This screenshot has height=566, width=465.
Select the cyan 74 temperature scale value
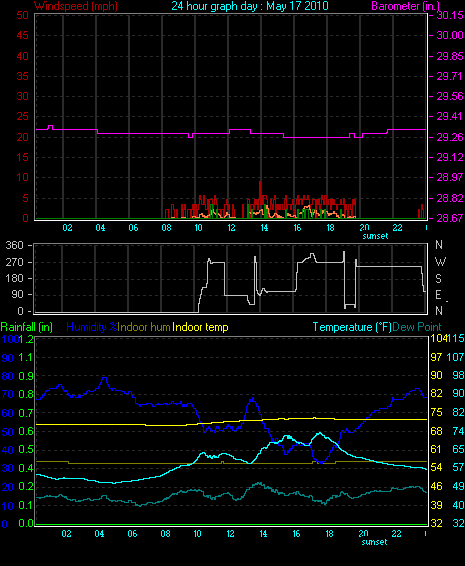[x=458, y=431]
